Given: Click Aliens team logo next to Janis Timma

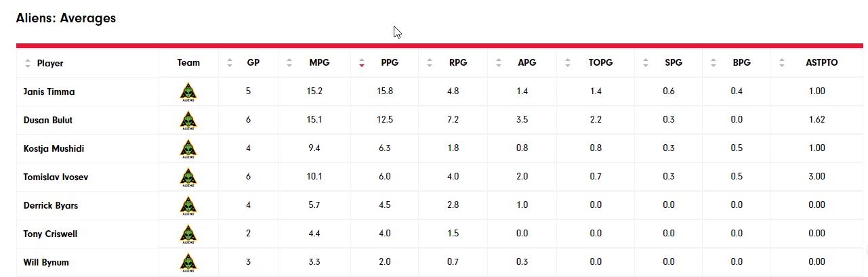Looking at the screenshot, I should pyautogui.click(x=188, y=91).
